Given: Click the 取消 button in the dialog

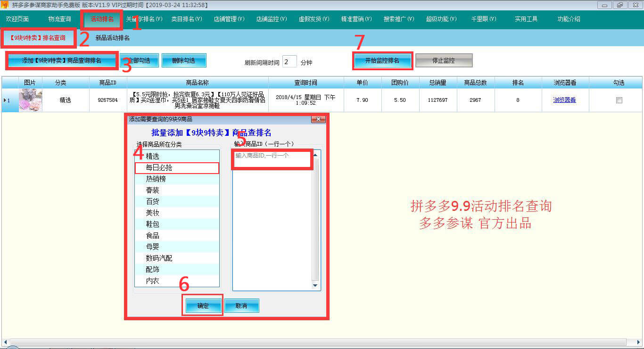Looking at the screenshot, I should click(241, 306).
